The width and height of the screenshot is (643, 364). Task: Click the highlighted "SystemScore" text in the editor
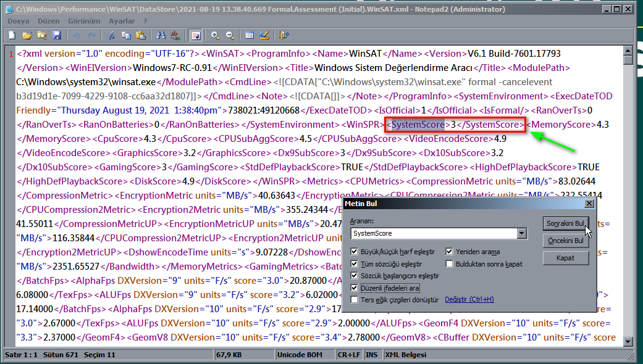click(418, 125)
